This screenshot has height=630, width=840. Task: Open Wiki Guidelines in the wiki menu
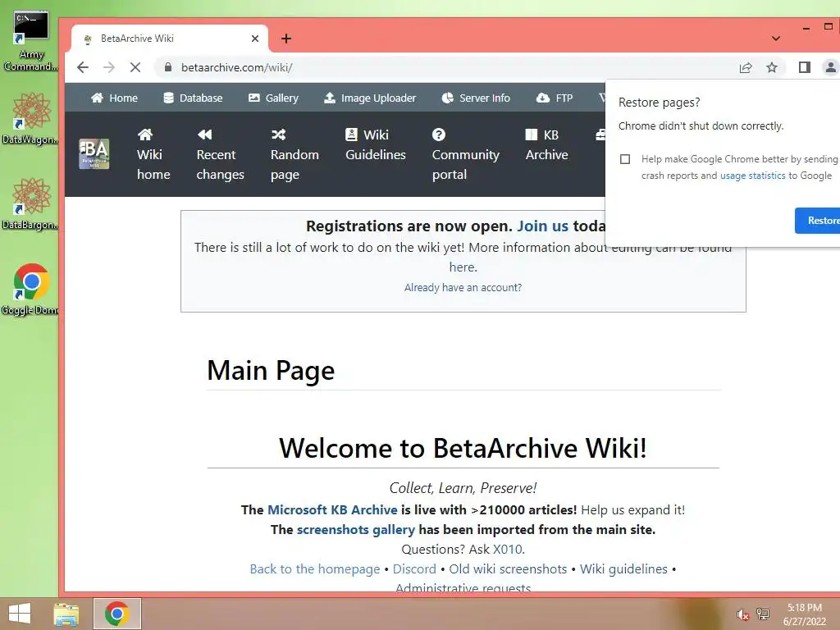pos(376,144)
